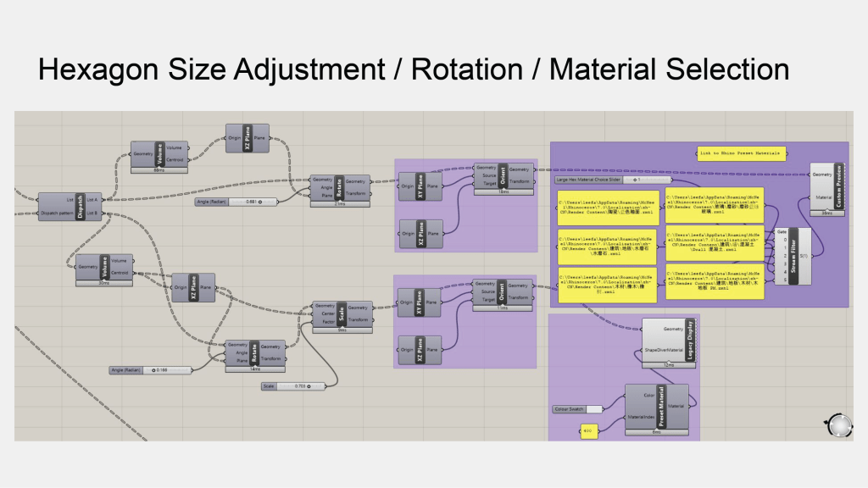Click the Colour Swatch color box
Screen dimensions: 868x488
595,409
